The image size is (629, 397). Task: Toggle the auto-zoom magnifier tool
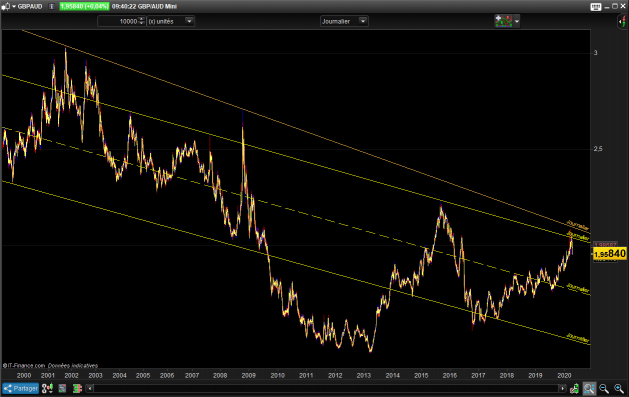(x=589, y=388)
